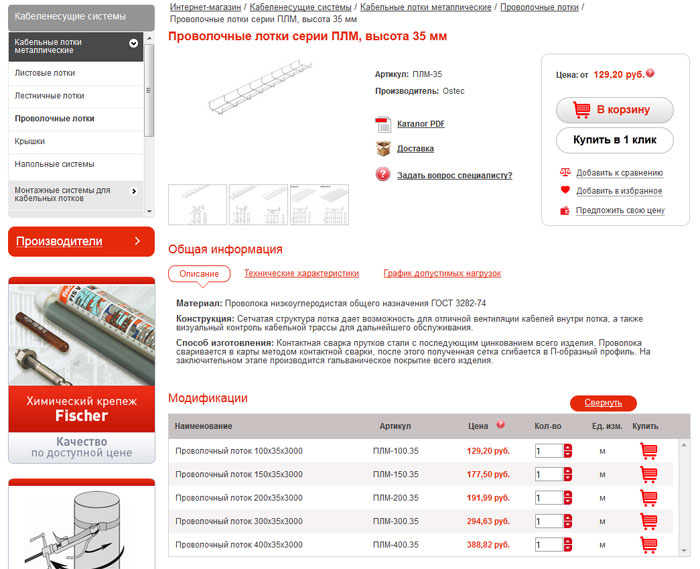This screenshot has width=700, height=569.
Task: Go to Интернет-магазин breadcrumb
Action: [205, 7]
